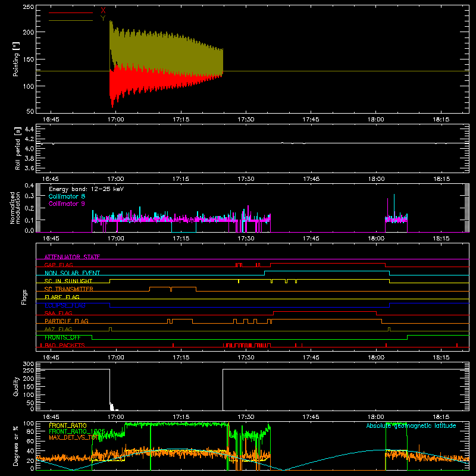Click the 'Normalized modulation' axis label
Screen dimensions: 476x476
point(15,208)
